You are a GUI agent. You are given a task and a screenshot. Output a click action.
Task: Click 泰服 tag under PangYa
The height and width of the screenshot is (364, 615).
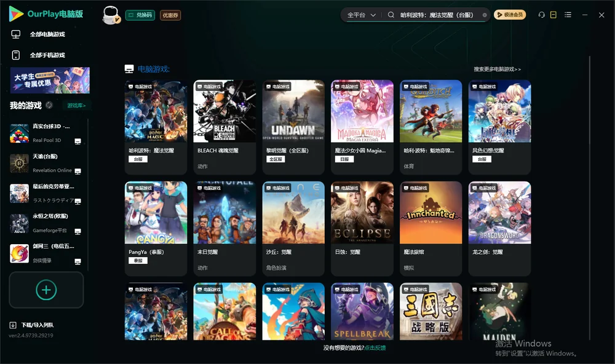coord(138,261)
